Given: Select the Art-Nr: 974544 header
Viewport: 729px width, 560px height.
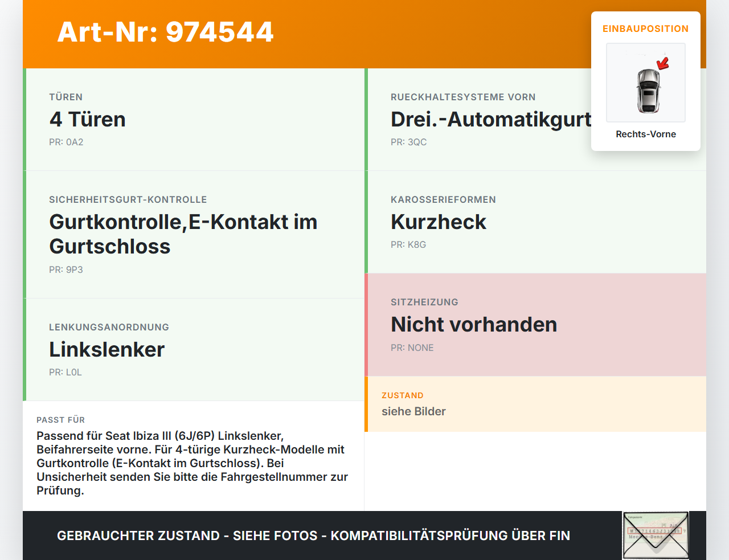Looking at the screenshot, I should point(165,32).
